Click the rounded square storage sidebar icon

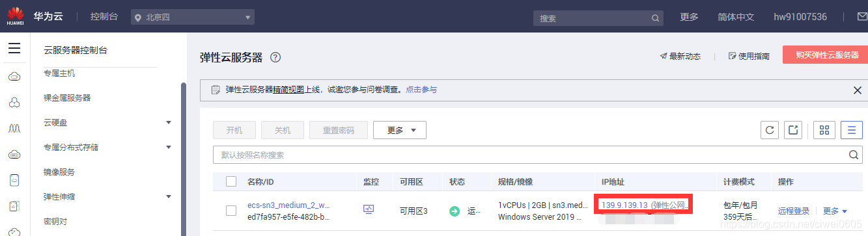[14, 180]
